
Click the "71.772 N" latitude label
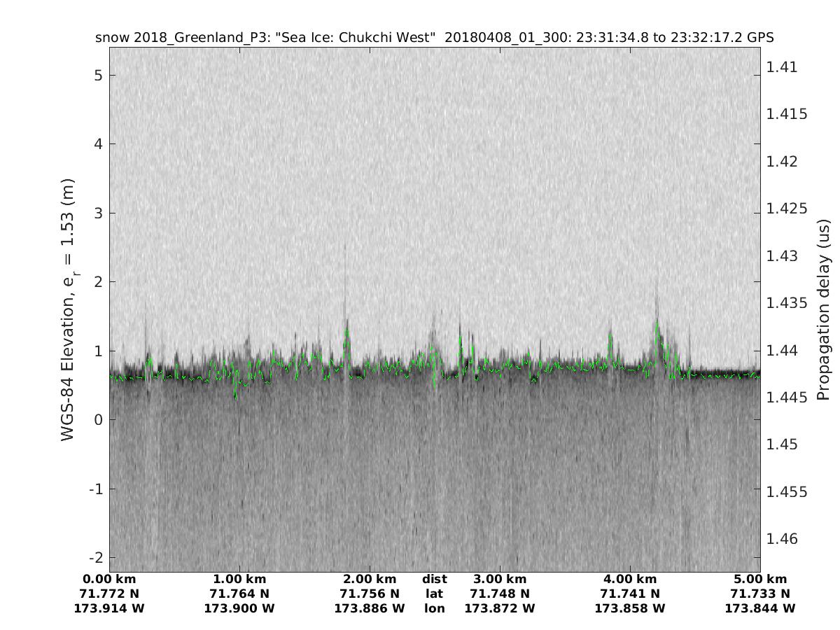109,594
